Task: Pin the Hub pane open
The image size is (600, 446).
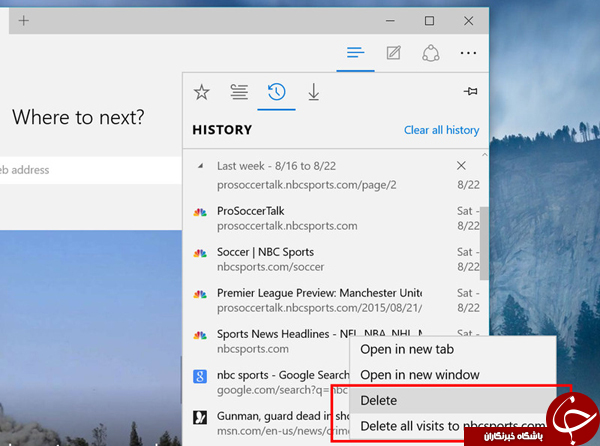Action: 470,91
